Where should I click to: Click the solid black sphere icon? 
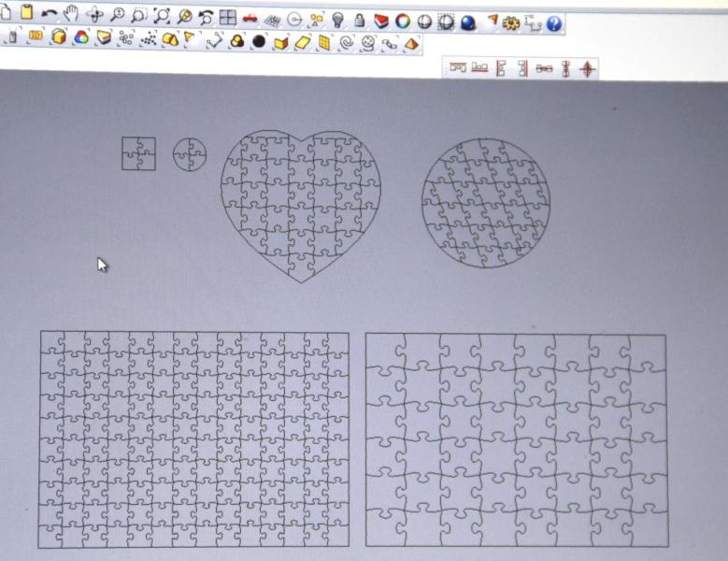click(x=259, y=41)
